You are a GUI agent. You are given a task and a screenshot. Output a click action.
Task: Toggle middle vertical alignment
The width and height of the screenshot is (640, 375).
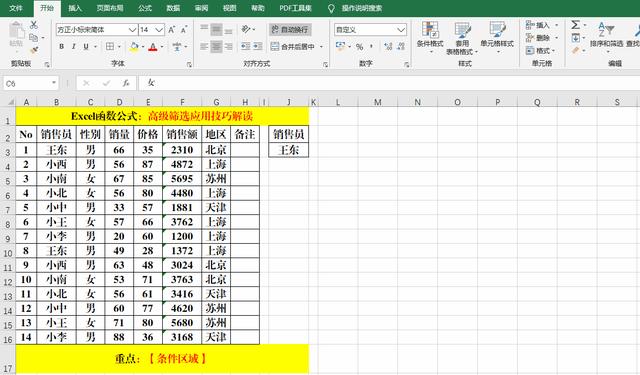click(216, 29)
